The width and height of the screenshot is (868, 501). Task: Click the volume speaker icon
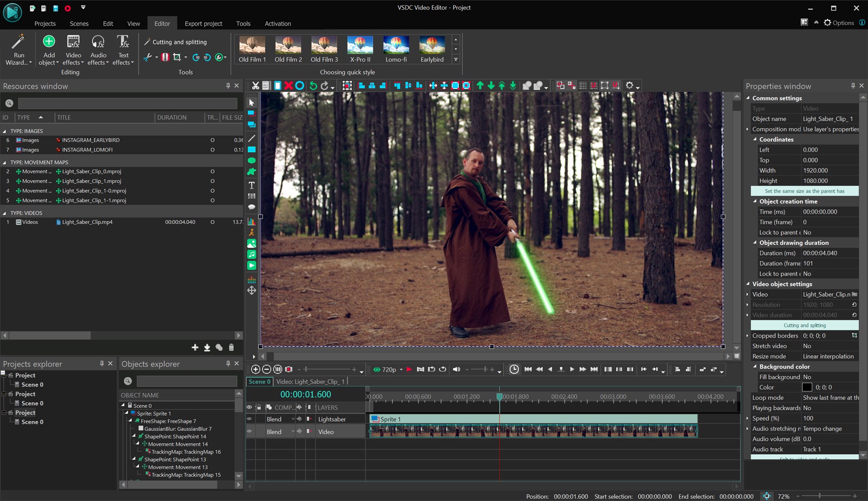tap(457, 369)
